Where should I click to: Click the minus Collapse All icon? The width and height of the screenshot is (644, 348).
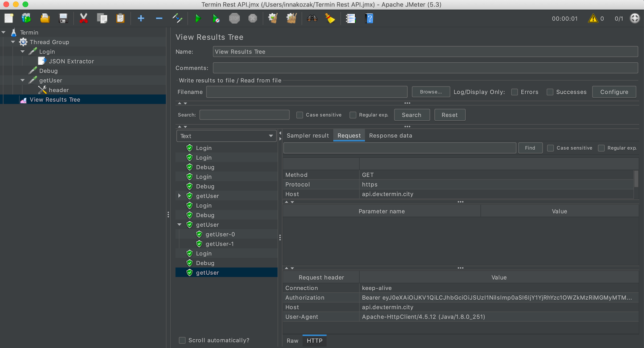159,18
